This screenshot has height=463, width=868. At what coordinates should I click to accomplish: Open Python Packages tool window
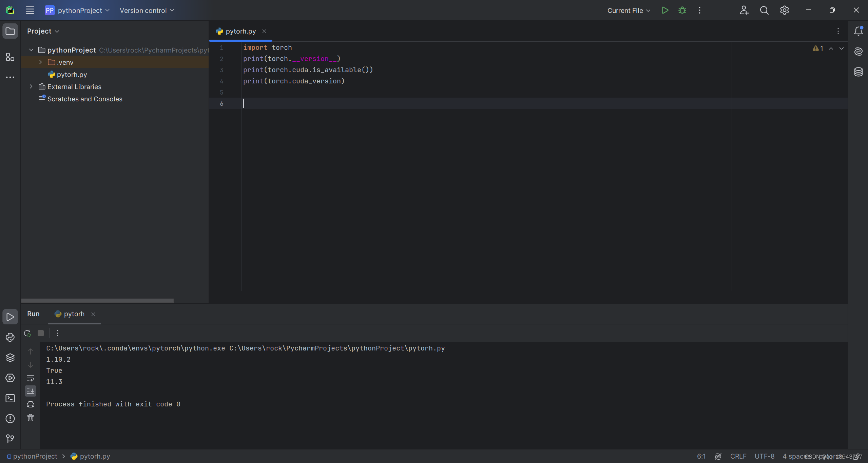pyautogui.click(x=10, y=358)
